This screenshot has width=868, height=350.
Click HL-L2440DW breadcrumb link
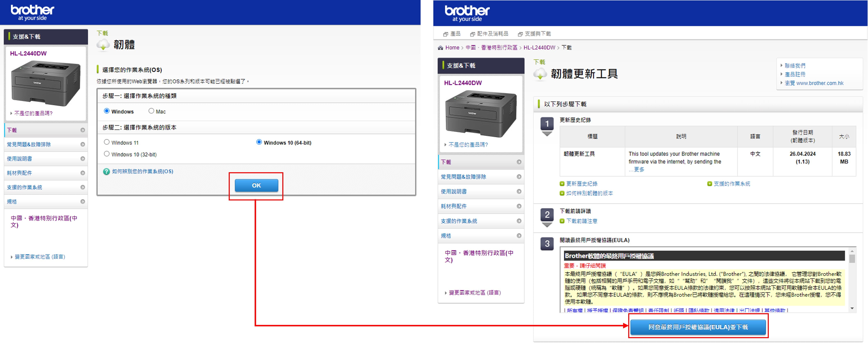[x=539, y=48]
